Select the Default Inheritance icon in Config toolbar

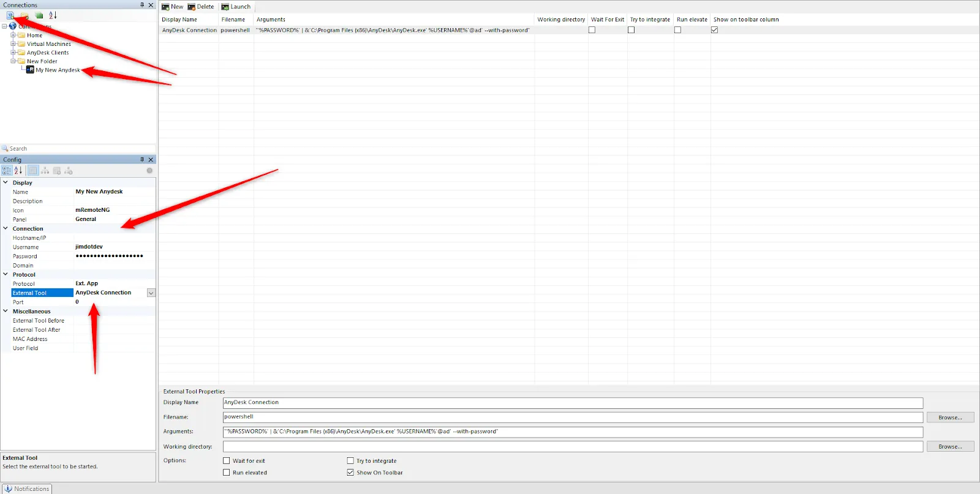pyautogui.click(x=69, y=171)
